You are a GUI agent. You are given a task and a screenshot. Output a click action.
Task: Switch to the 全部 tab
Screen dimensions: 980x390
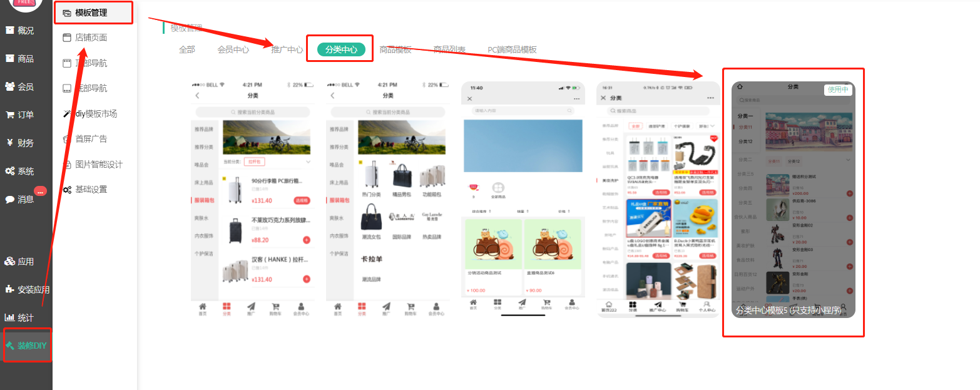[x=187, y=49]
